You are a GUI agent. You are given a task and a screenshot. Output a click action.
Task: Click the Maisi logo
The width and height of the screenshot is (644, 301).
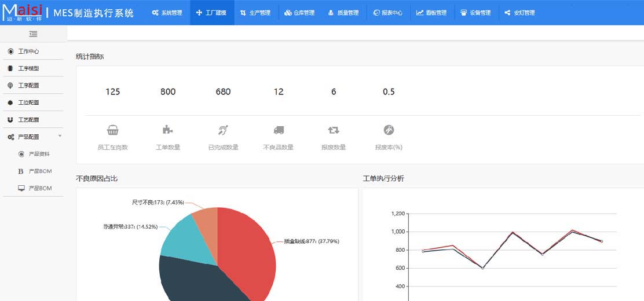tap(23, 12)
